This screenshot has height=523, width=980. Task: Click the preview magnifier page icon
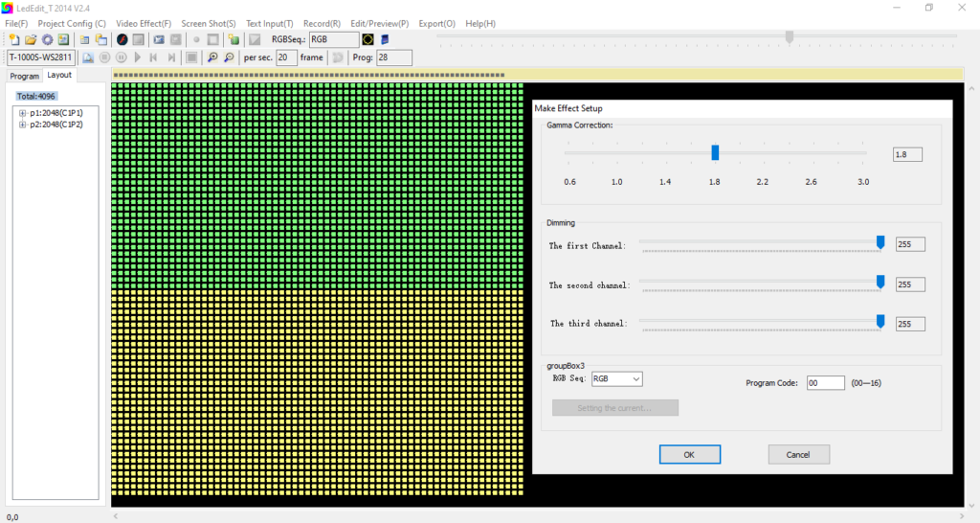click(88, 57)
